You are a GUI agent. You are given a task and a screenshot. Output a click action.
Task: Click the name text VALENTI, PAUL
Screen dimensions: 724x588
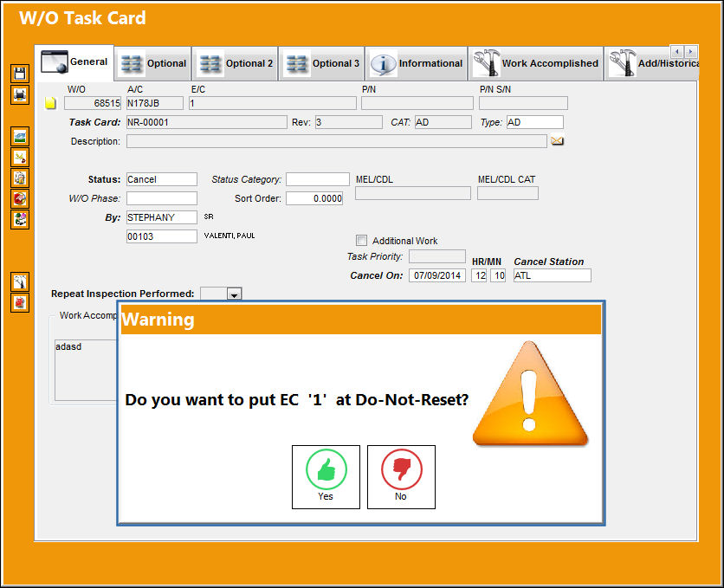(x=229, y=236)
